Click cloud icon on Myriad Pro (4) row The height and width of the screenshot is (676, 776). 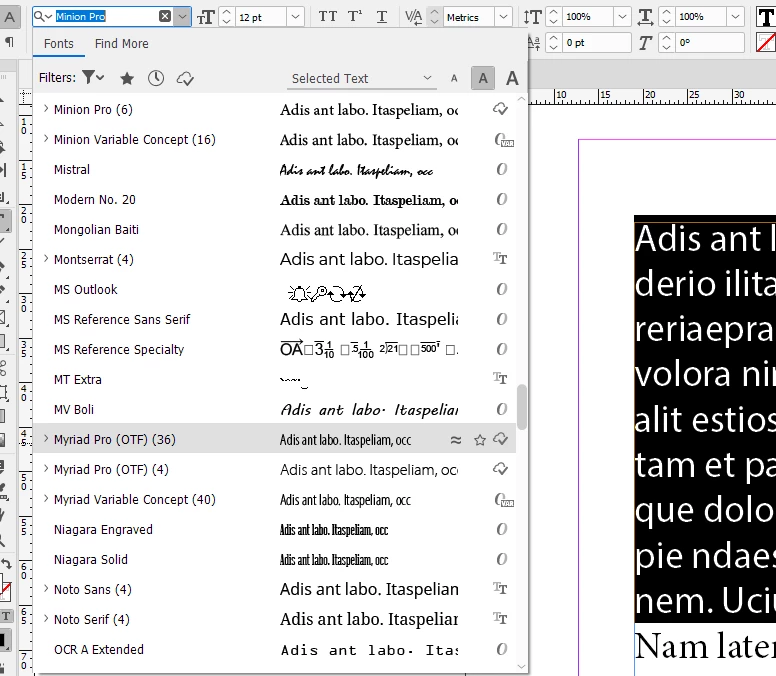click(x=501, y=469)
